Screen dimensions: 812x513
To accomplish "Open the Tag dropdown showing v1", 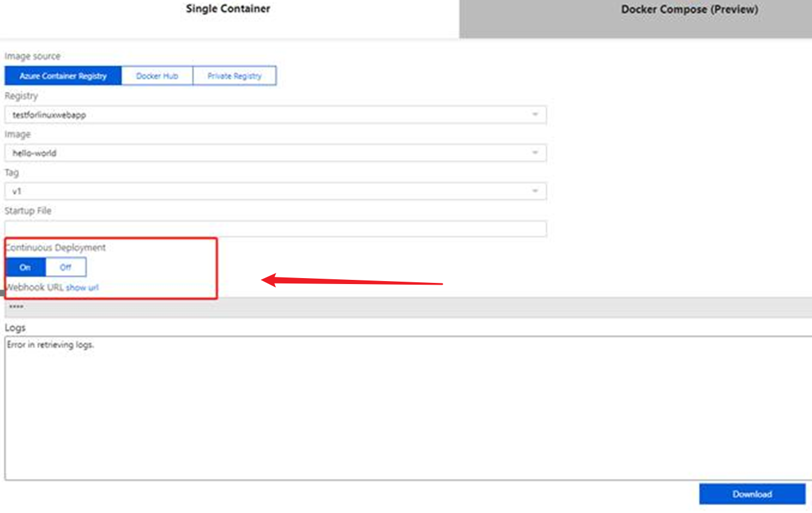I will 270,191.
